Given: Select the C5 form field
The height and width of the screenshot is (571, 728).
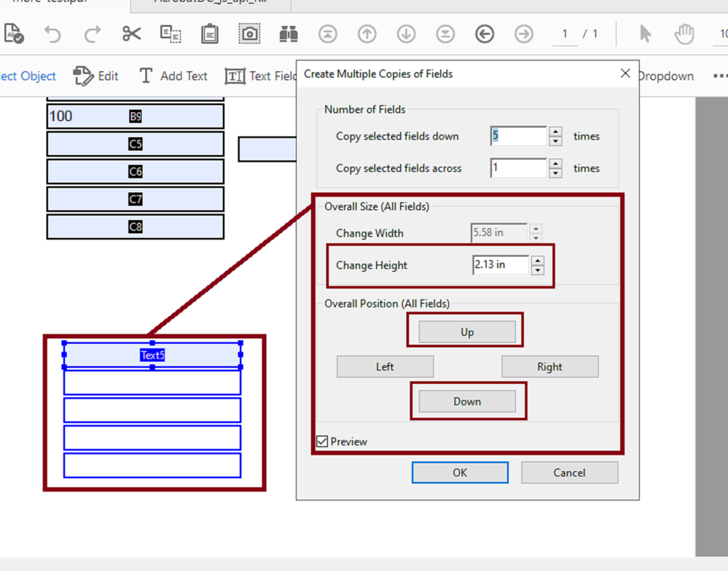Looking at the screenshot, I should coord(135,143).
